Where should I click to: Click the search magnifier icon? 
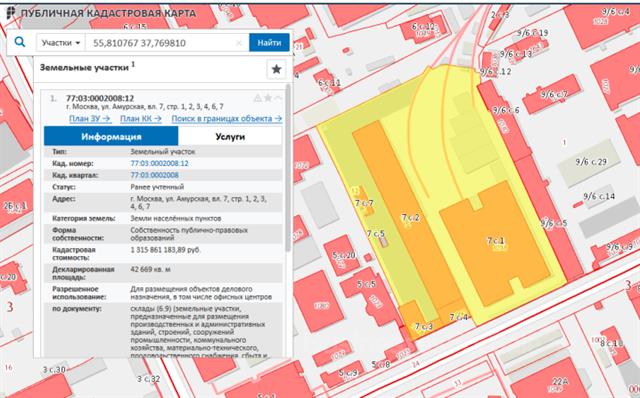click(20, 42)
